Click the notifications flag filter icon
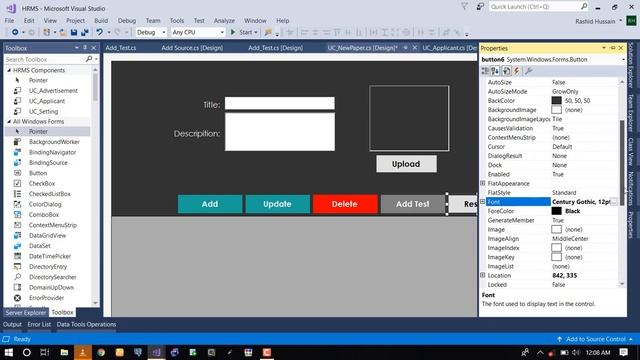 click(x=464, y=7)
